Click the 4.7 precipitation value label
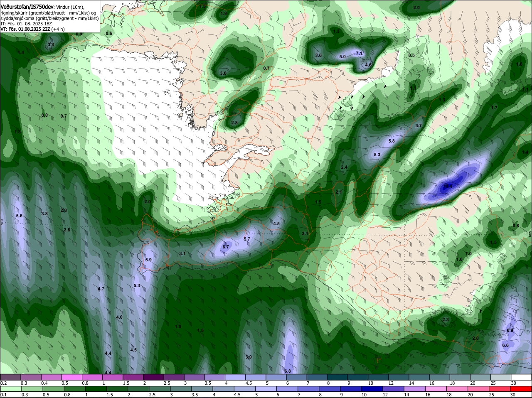 click(x=101, y=289)
